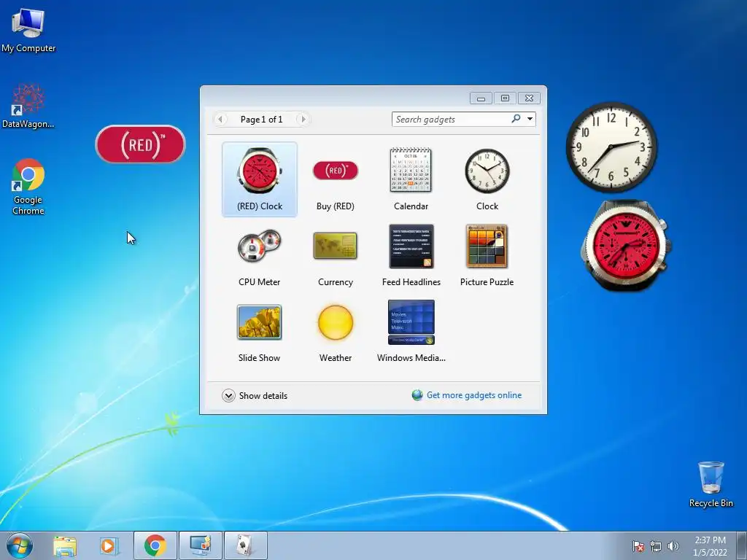This screenshot has width=747, height=560.
Task: Open the Windows Start menu
Action: coord(20,545)
